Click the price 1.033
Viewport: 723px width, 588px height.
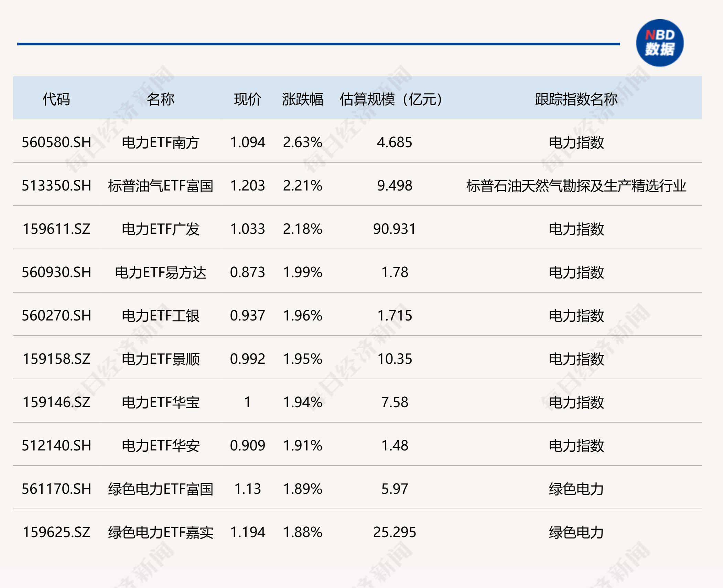point(248,229)
